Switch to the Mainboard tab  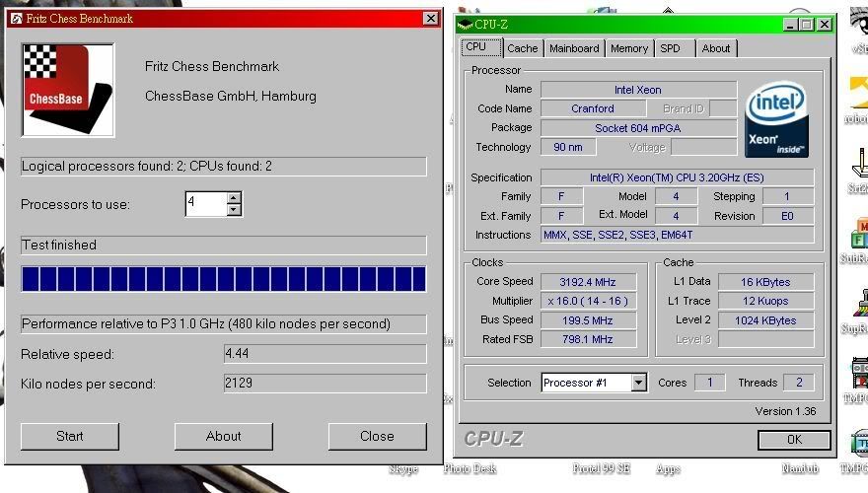pyautogui.click(x=575, y=48)
